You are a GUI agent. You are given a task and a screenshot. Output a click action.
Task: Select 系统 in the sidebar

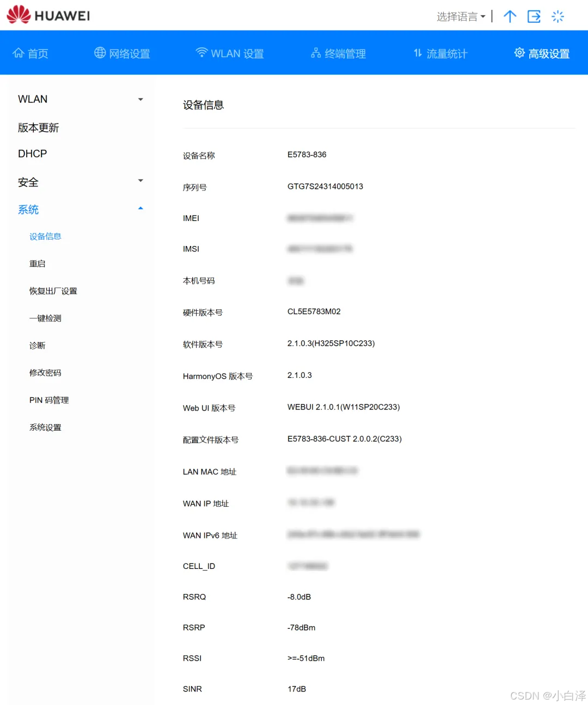pos(28,210)
